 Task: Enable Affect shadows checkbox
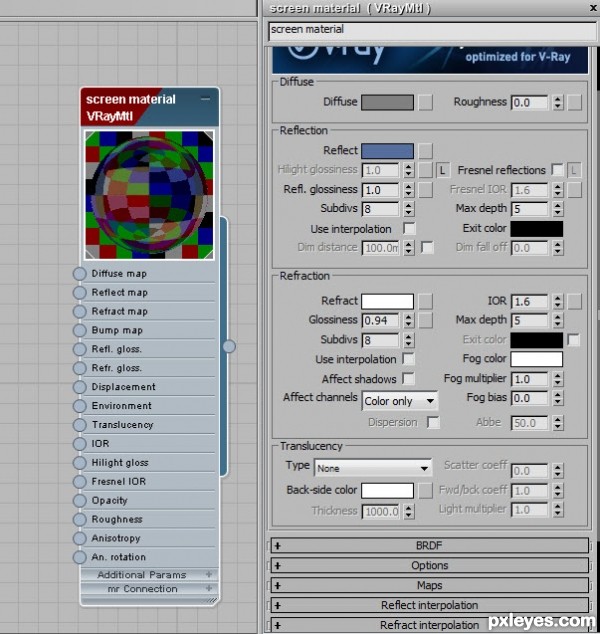[x=408, y=378]
